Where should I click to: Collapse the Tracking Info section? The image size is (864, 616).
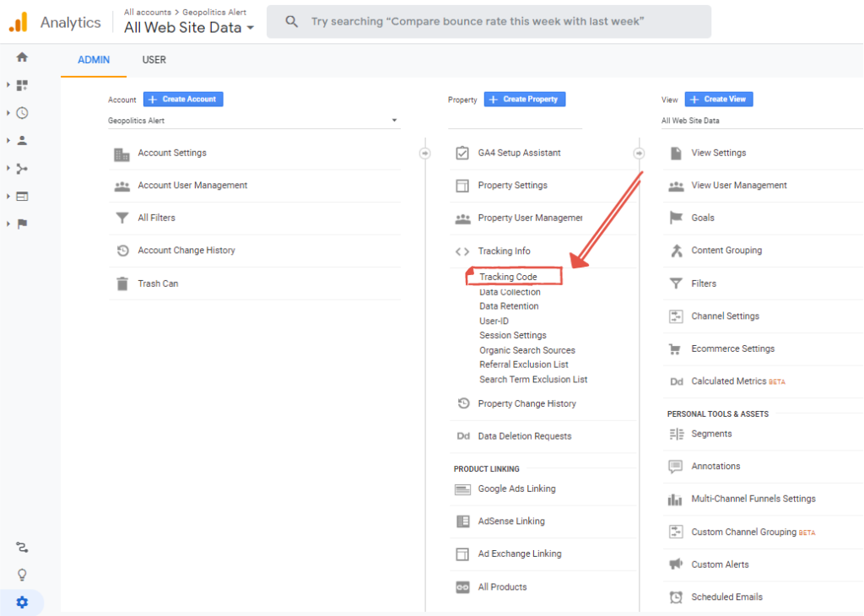pyautogui.click(x=504, y=251)
